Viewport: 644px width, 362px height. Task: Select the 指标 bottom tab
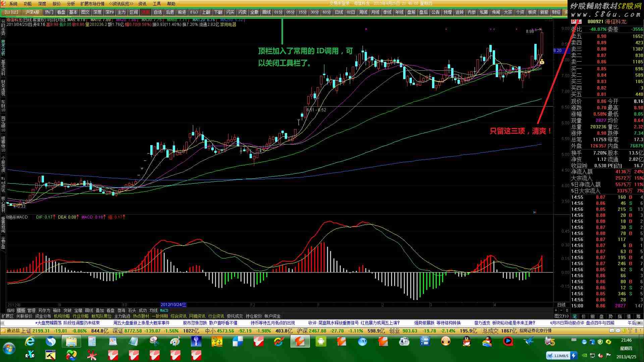point(11,310)
